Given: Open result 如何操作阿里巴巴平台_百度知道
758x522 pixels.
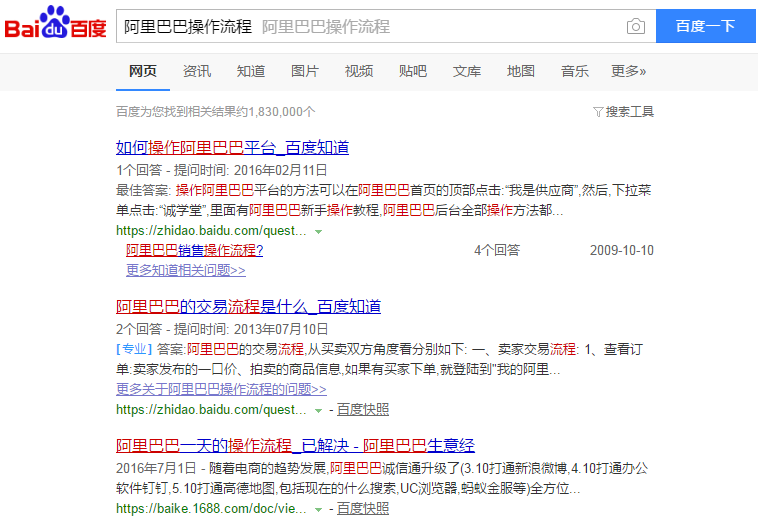Looking at the screenshot, I should tap(232, 148).
